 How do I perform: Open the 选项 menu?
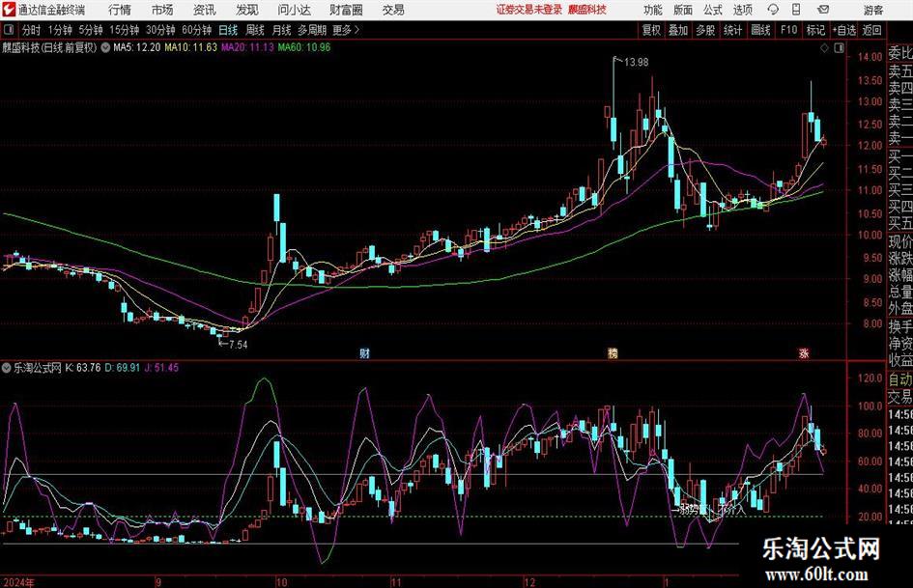click(742, 10)
